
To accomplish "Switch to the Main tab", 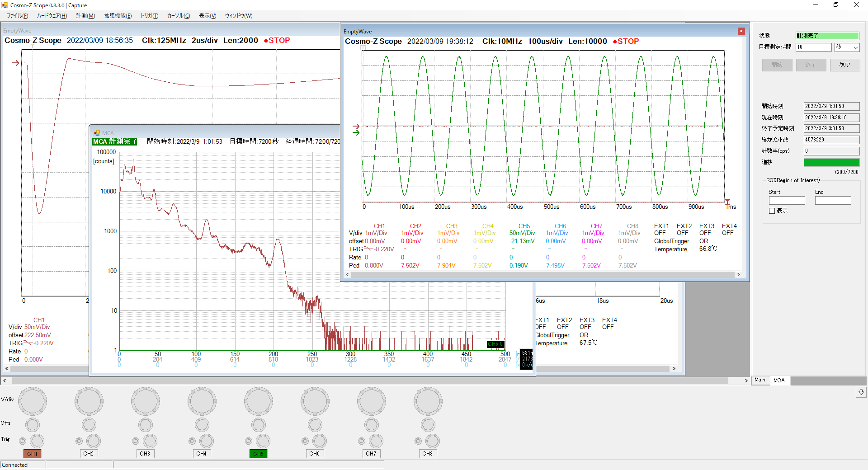I will tap(760, 380).
